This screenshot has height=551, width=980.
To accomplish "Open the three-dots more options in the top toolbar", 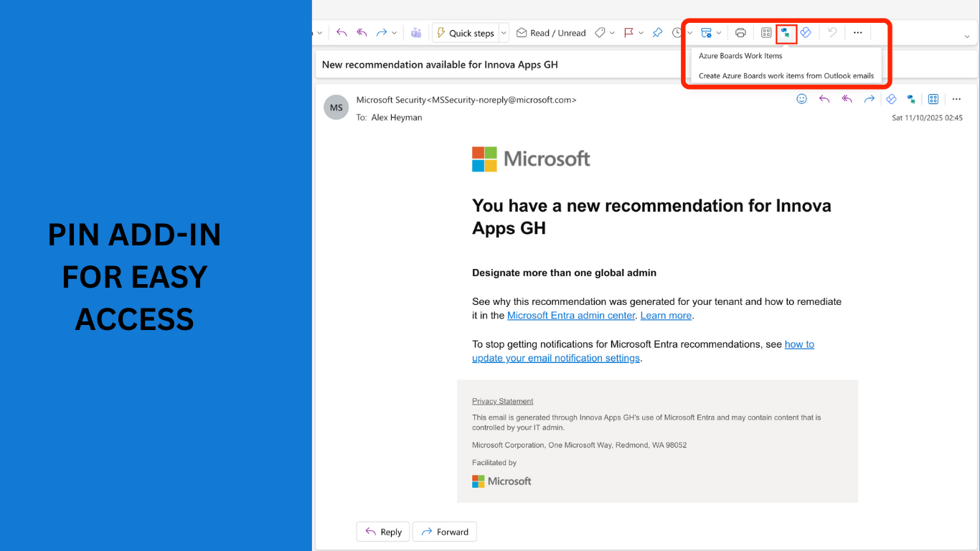I will pos(857,33).
